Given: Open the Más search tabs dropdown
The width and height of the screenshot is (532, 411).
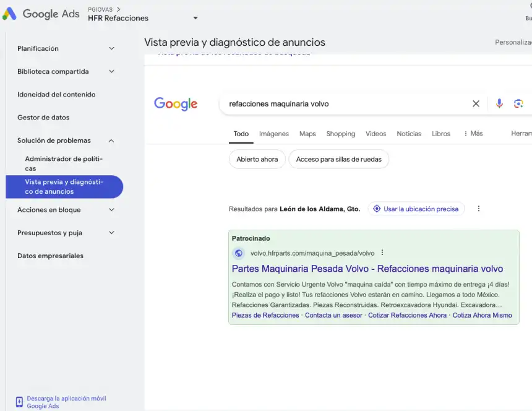Looking at the screenshot, I should pyautogui.click(x=473, y=133).
